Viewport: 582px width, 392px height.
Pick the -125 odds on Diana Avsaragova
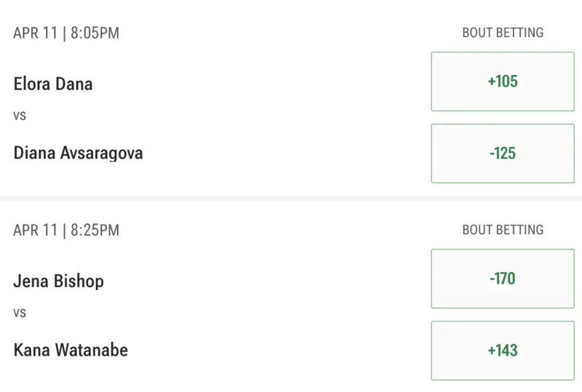click(x=503, y=153)
